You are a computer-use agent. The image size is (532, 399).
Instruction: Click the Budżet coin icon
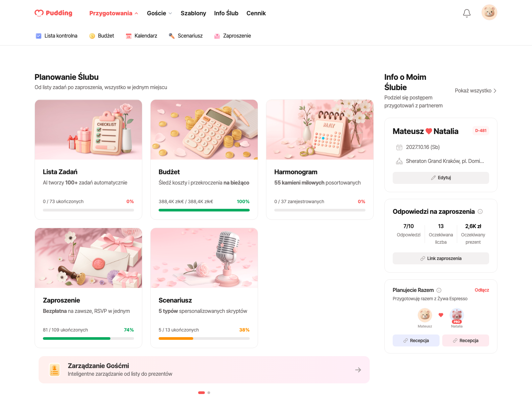[x=92, y=36]
